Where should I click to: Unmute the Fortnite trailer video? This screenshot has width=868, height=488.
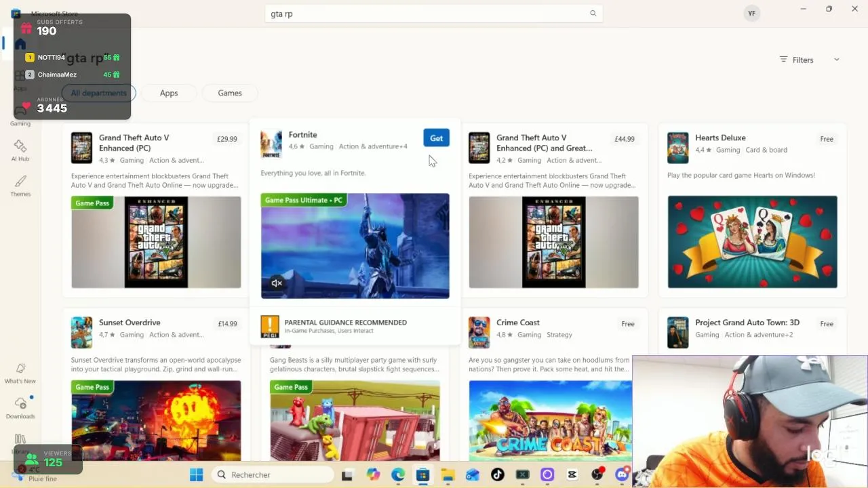tap(277, 283)
